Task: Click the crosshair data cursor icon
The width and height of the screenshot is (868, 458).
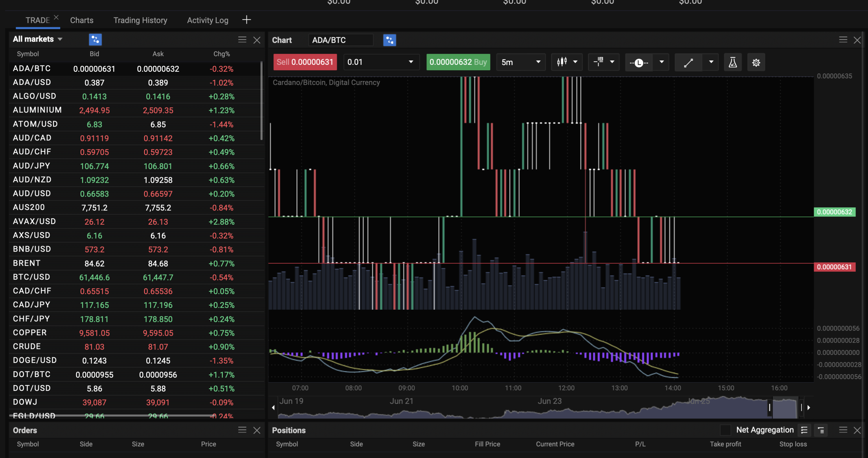Action: [x=598, y=62]
